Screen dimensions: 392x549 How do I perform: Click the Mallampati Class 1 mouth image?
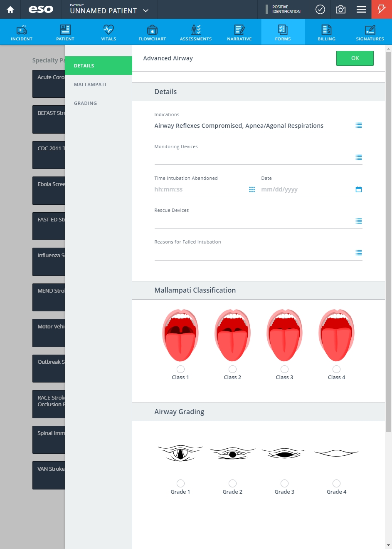pos(180,335)
